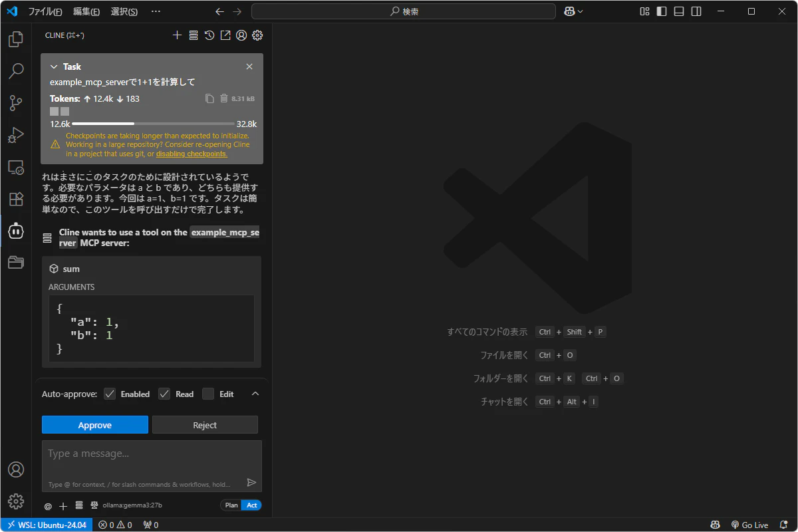This screenshot has width=798, height=532.
Task: Click the Approve button
Action: [95, 425]
